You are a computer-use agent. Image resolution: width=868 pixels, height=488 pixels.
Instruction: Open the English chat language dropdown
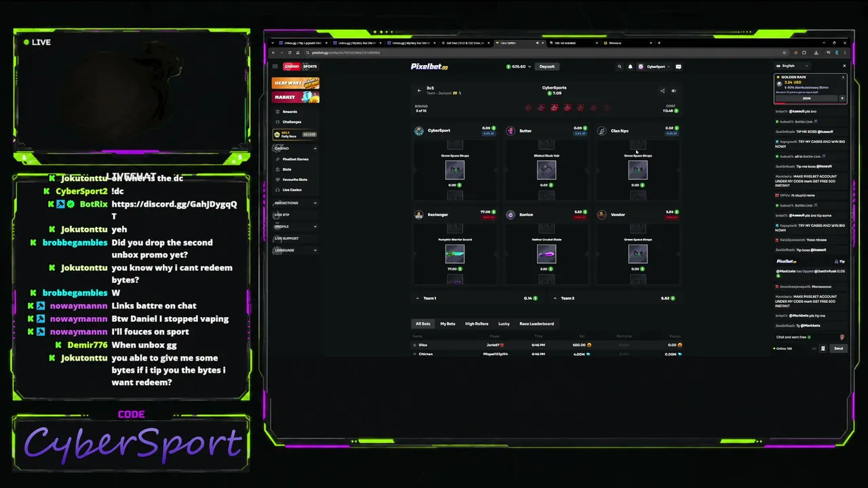[x=793, y=66]
